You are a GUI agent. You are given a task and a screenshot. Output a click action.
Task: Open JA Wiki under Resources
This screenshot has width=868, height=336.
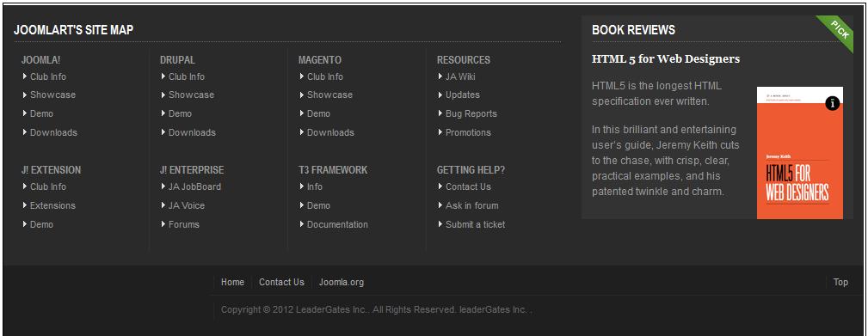point(460,76)
